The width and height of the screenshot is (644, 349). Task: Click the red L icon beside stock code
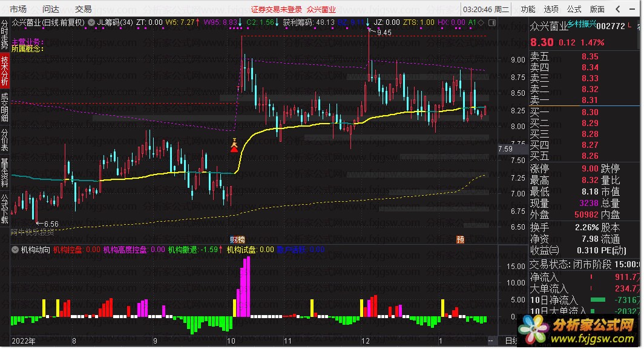(x=630, y=25)
